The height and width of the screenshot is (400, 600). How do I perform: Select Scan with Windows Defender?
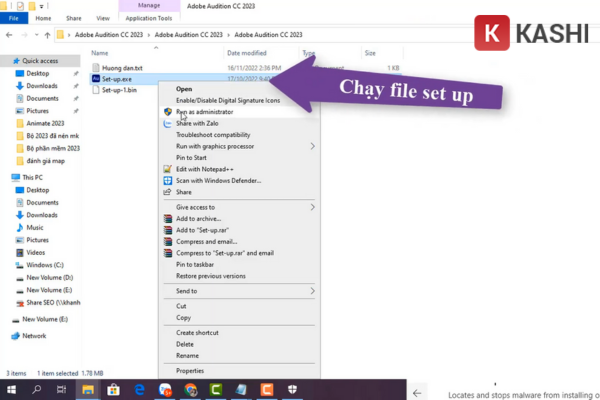point(239,181)
